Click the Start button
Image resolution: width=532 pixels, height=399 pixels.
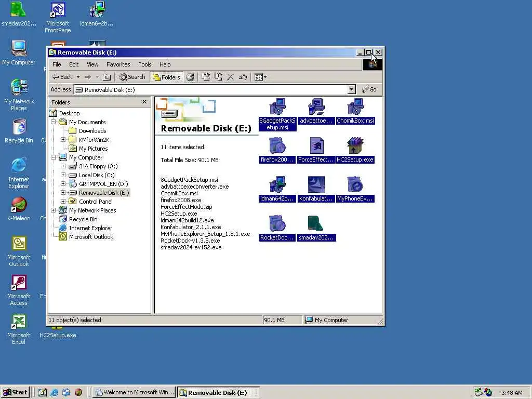(x=16, y=393)
